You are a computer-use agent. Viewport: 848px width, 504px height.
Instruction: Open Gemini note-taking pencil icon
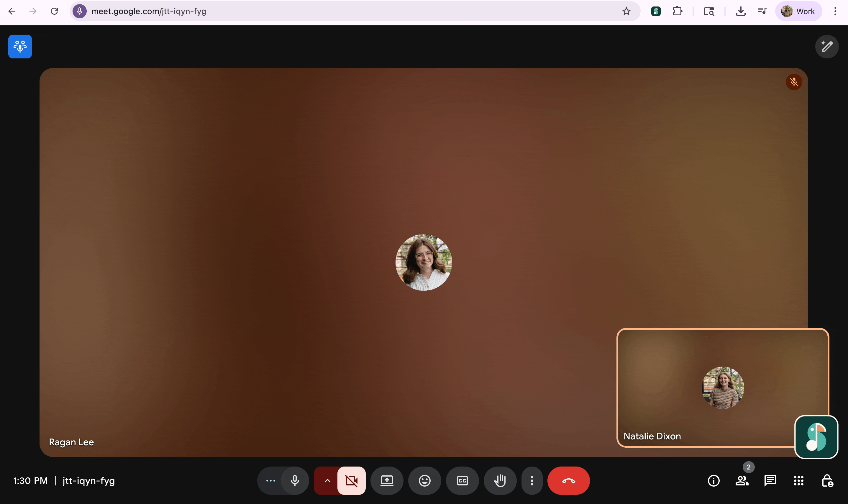[x=826, y=47]
